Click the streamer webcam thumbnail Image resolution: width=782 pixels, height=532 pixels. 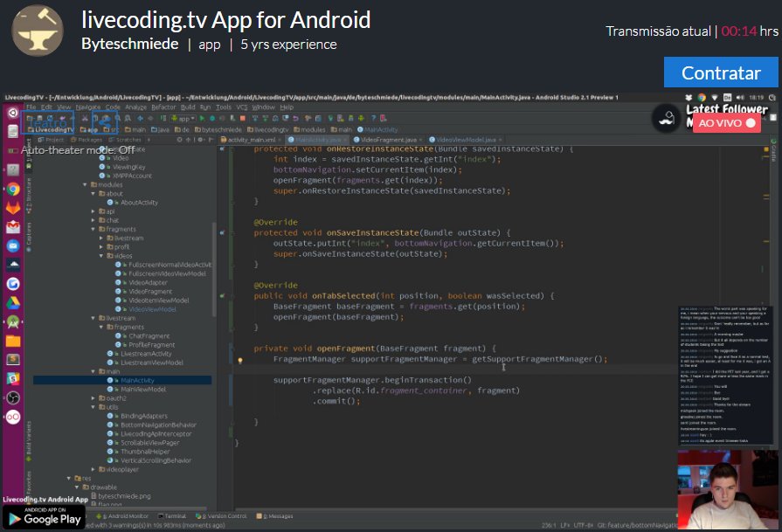pyautogui.click(x=727, y=489)
